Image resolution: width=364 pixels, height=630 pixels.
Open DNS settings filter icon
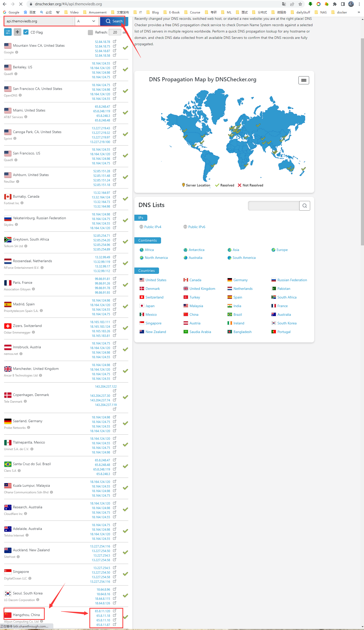(x=8, y=32)
